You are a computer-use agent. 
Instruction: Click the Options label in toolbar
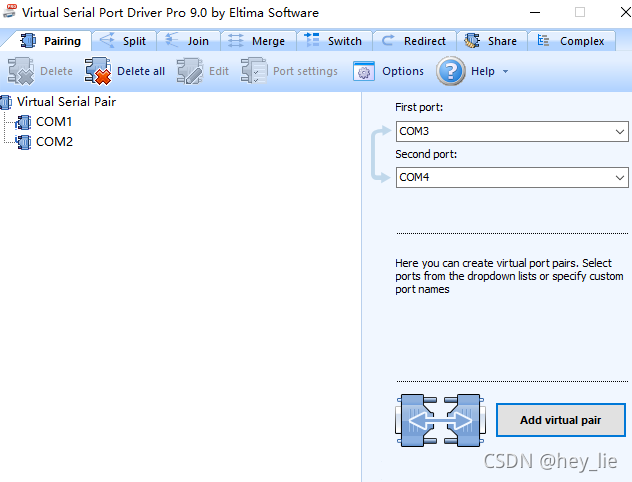coord(403,71)
